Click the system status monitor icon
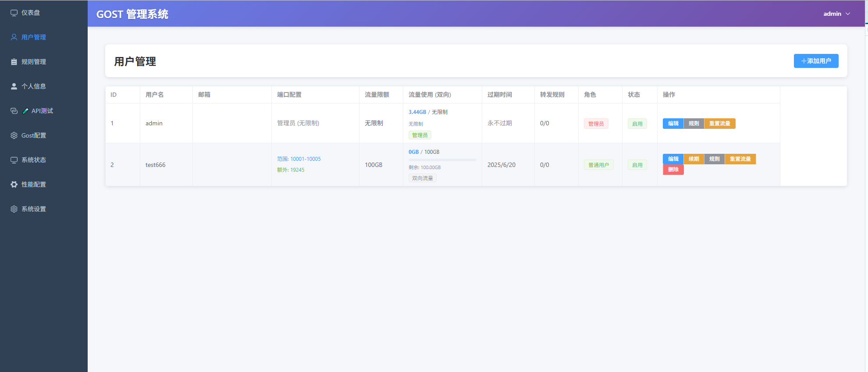This screenshot has width=868, height=372. (14, 160)
